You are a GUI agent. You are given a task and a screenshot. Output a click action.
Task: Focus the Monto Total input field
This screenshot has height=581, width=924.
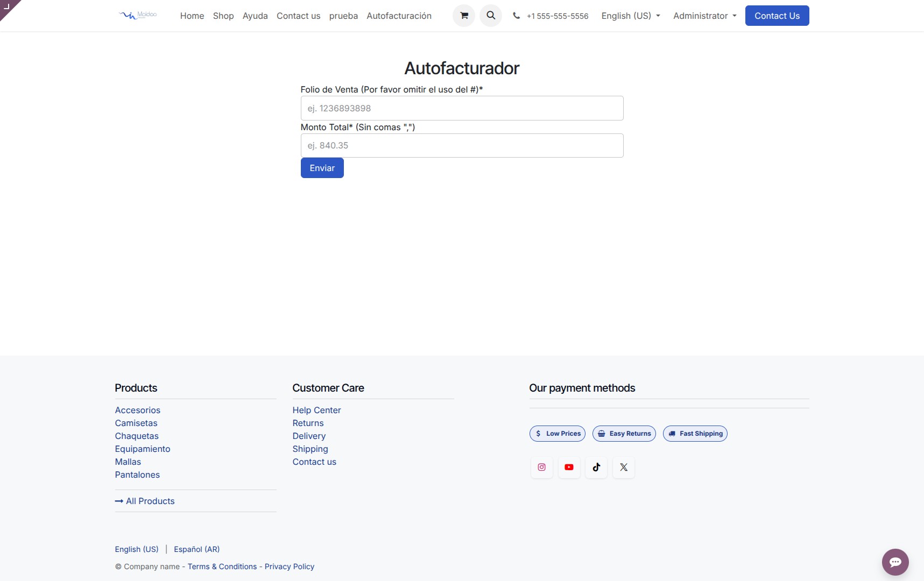(462, 145)
